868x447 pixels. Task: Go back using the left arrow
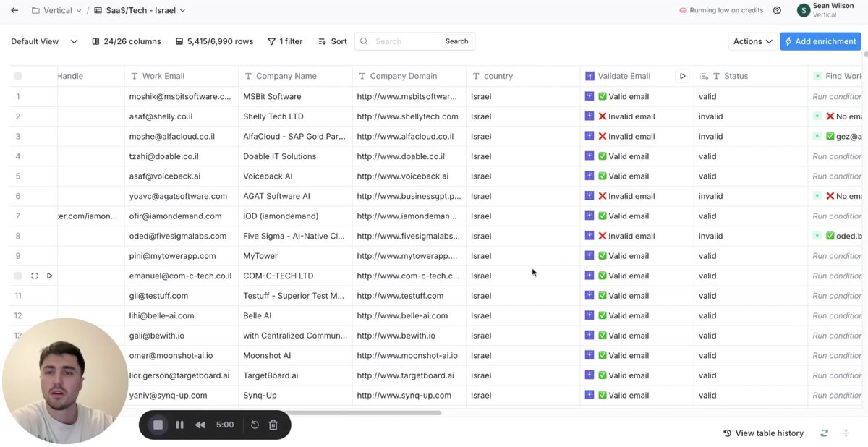14,10
